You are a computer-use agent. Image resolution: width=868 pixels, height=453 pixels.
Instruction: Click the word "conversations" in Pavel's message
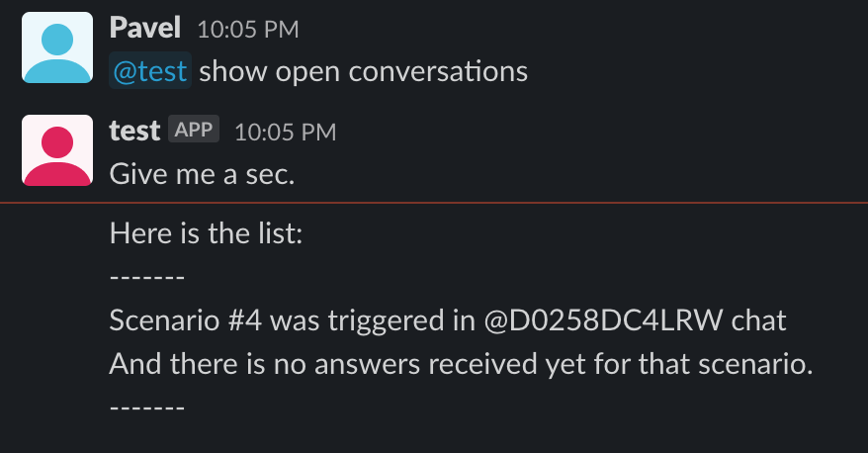(438, 71)
